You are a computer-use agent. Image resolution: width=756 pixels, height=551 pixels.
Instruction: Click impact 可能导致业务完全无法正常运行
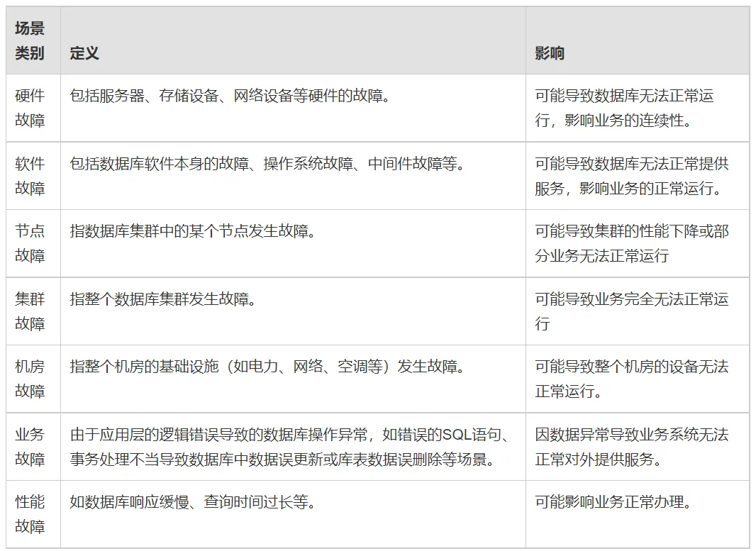point(632,311)
